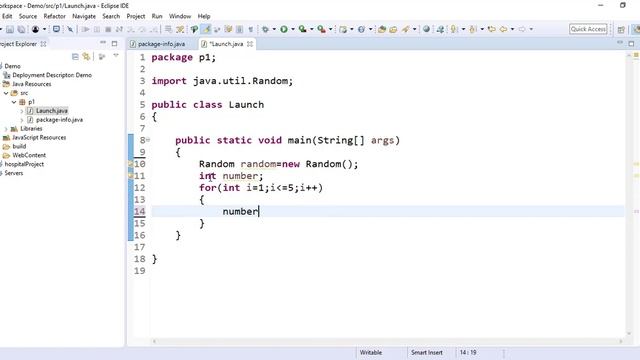
Task: Open the Help menu
Action: tap(204, 16)
